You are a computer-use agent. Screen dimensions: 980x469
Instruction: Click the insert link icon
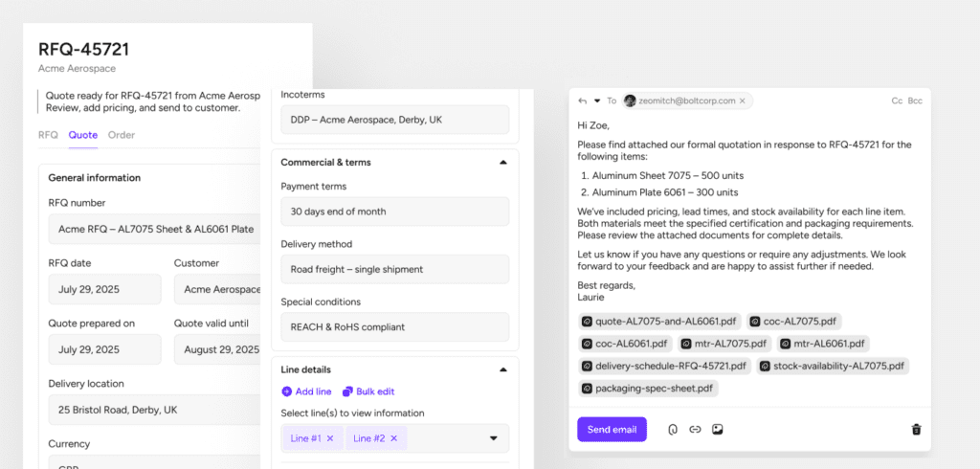pos(695,430)
